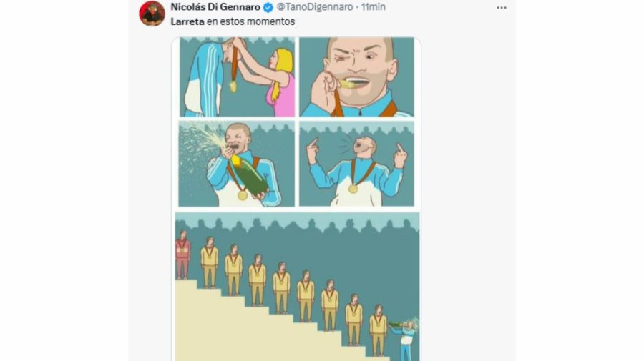
Task: Open the champagne-spraying comic panel
Action: click(x=237, y=164)
